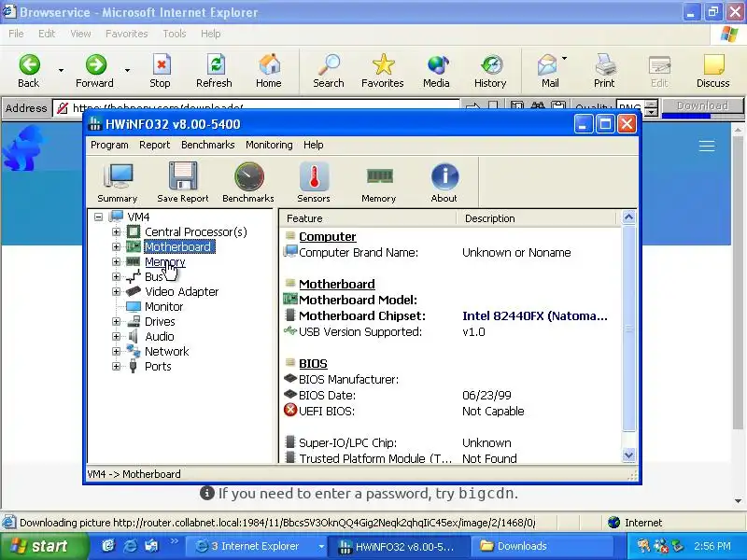The width and height of the screenshot is (747, 560).
Task: Click the Forward button in Internet Explorer
Action: point(95,71)
